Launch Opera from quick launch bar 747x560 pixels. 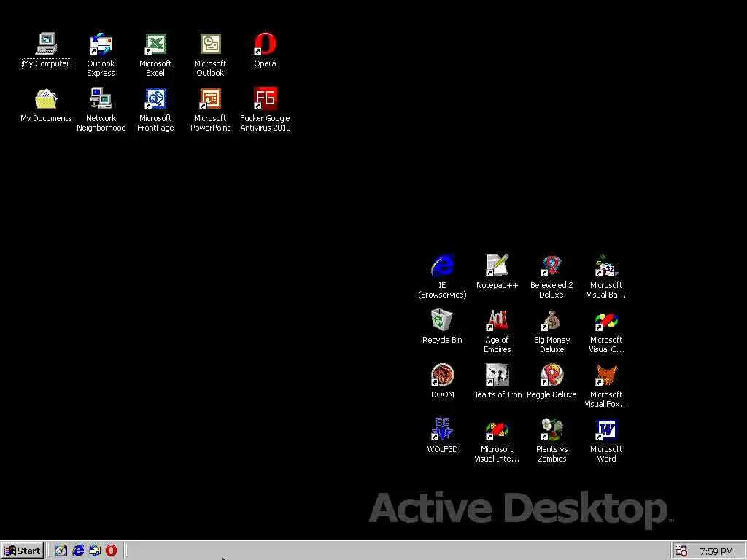tap(111, 551)
